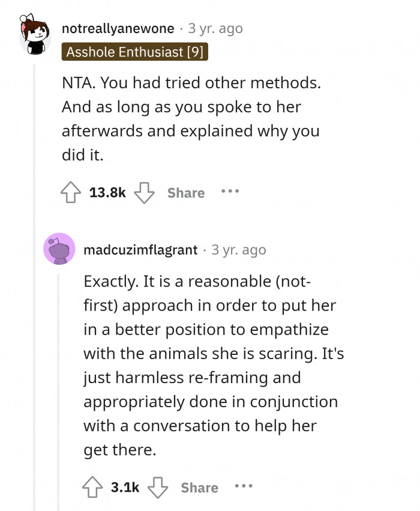420x511 pixels.
Task: Open more options for madcuzimflagrant's reply
Action: 244,487
